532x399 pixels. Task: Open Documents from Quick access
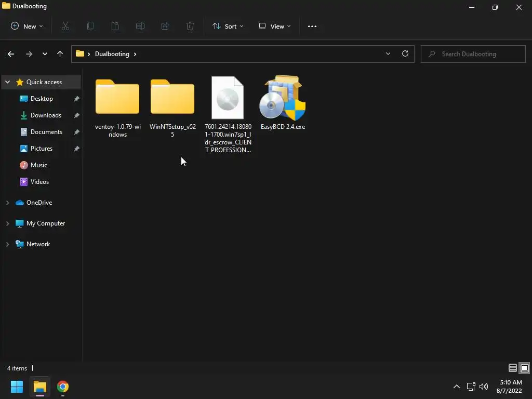click(46, 132)
